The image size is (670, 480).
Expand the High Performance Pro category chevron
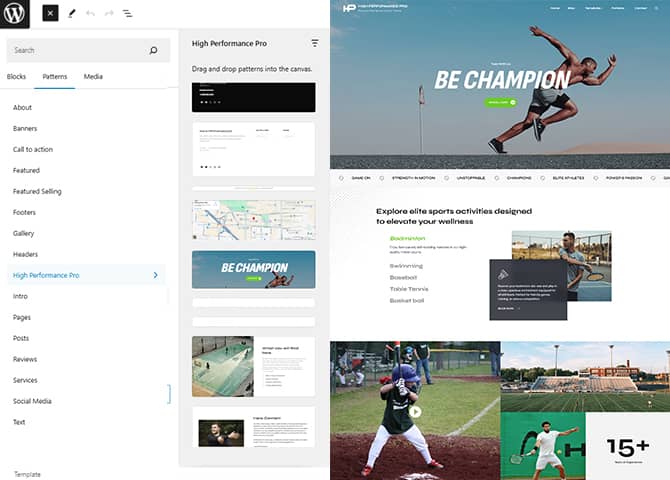tap(155, 275)
